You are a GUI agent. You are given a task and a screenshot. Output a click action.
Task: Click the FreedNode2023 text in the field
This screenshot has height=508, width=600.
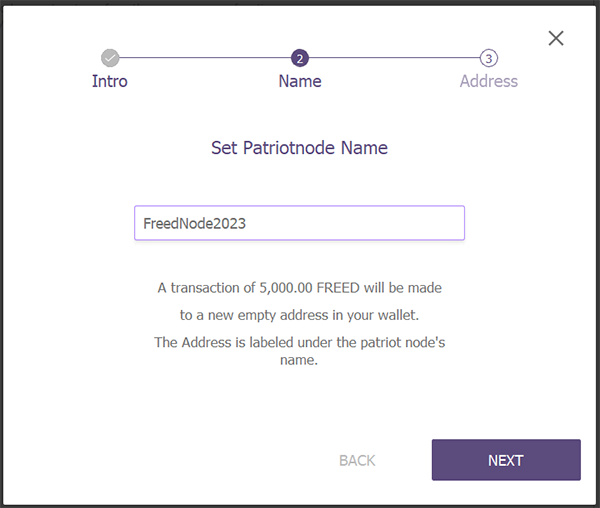tap(194, 223)
